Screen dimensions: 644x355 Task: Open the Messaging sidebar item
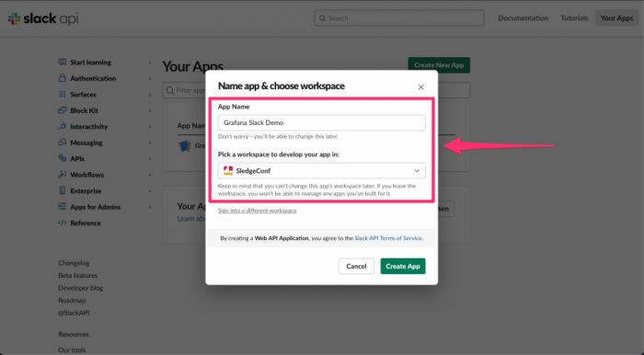coord(86,143)
